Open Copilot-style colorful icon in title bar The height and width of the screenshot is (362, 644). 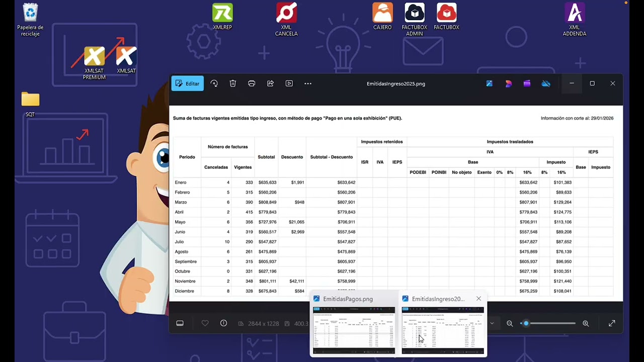click(508, 83)
